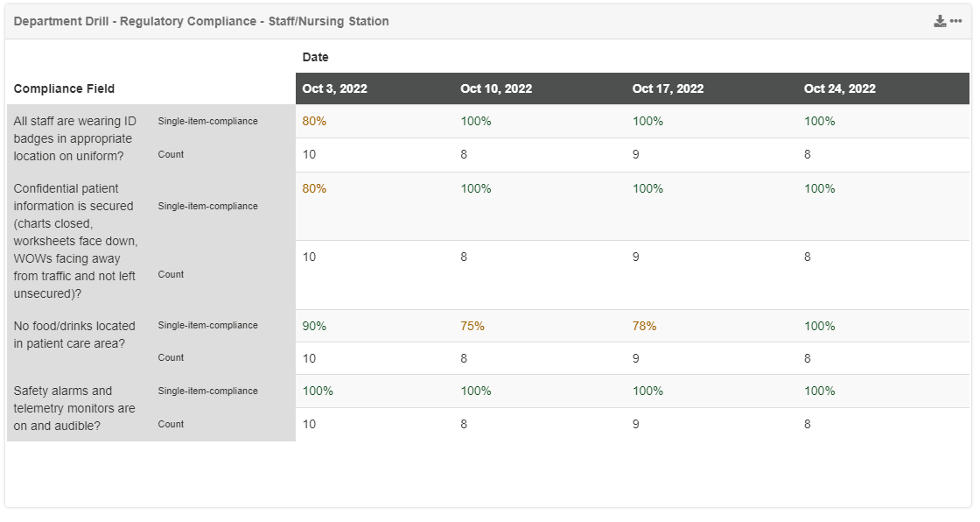Choose the Oct 17, 2022 column header
The height and width of the screenshot is (522, 980).
(668, 88)
